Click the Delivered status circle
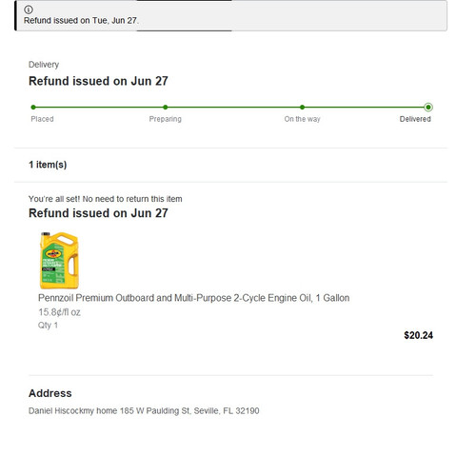This screenshot has width=476, height=456. [428, 108]
